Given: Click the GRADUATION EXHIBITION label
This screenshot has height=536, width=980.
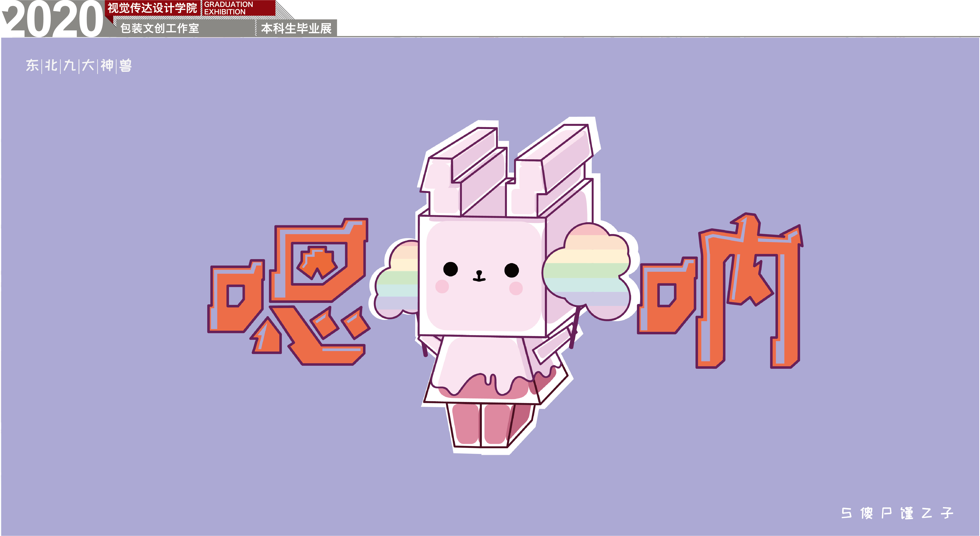Looking at the screenshot, I should 228,8.
